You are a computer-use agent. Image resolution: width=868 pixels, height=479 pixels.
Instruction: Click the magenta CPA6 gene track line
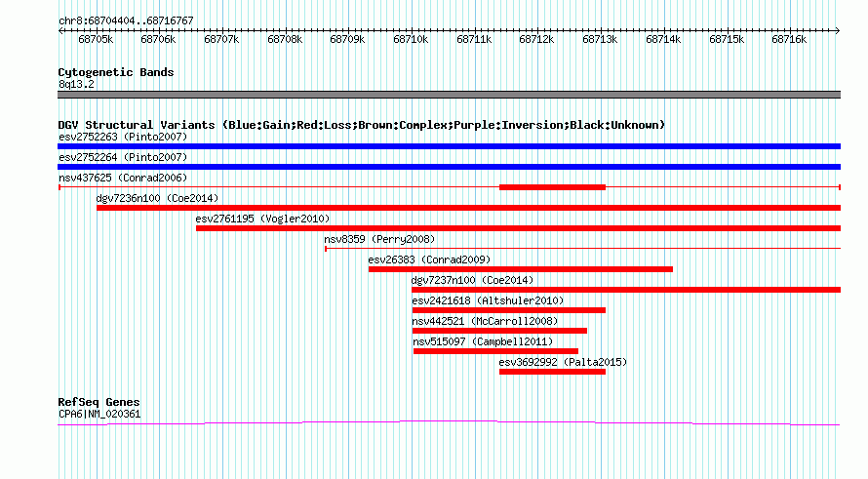coord(449,423)
